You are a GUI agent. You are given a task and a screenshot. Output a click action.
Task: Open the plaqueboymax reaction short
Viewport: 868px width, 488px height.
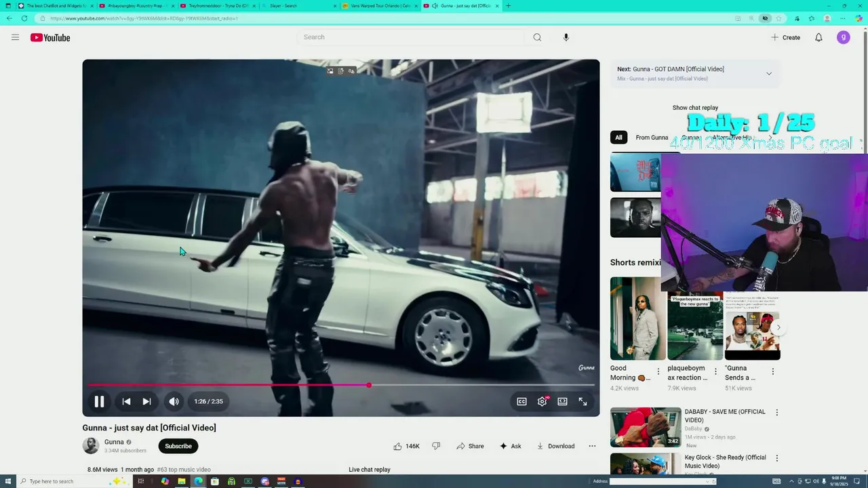point(695,327)
